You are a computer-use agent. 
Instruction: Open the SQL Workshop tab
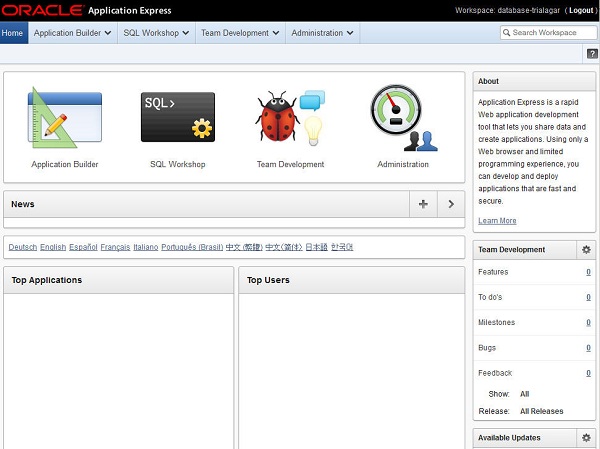[156, 33]
